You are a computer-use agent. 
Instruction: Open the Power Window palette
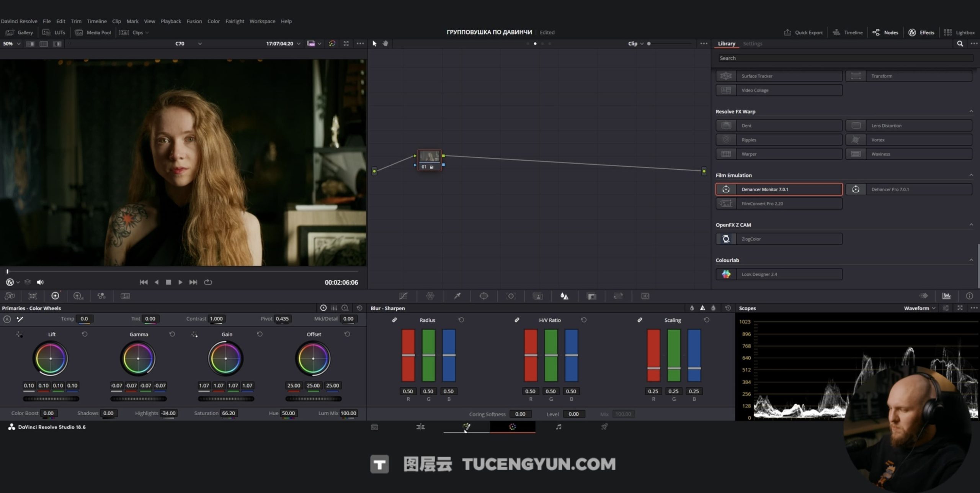[484, 296]
